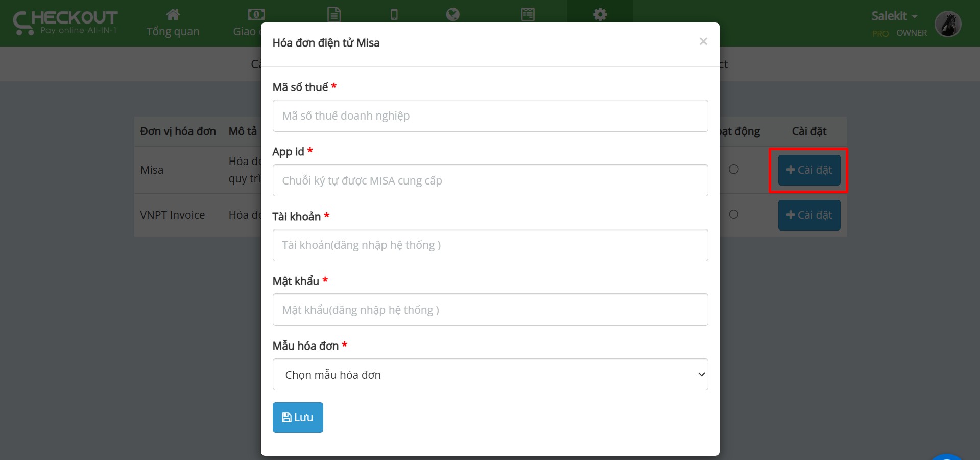The width and height of the screenshot is (980, 460).
Task: Open the user avatar picture
Action: [948, 24]
